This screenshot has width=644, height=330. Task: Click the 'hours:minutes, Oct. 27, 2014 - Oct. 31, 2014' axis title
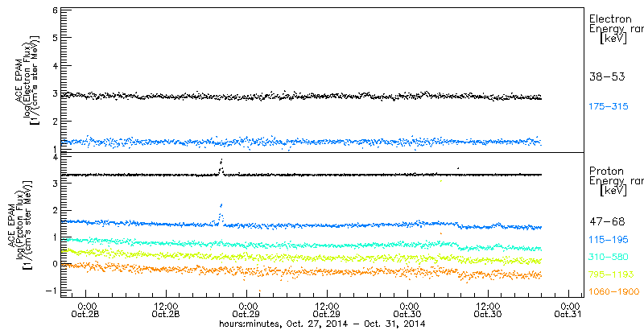pos(322,324)
